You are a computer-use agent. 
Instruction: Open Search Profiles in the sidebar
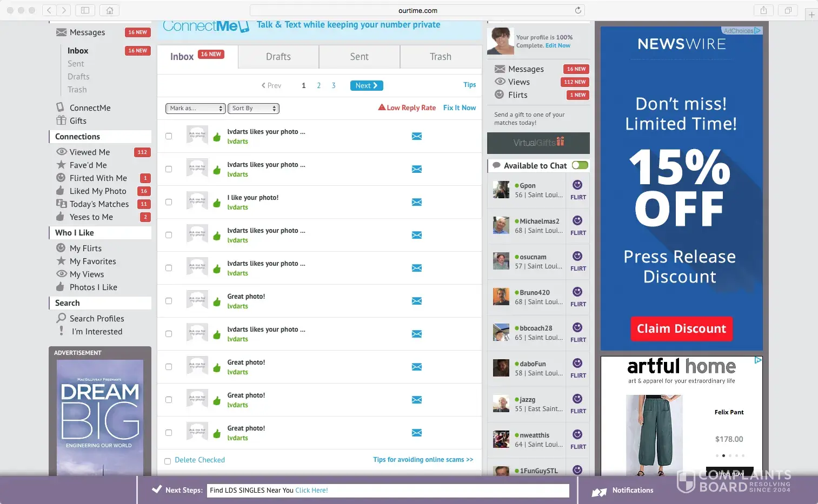[97, 319]
